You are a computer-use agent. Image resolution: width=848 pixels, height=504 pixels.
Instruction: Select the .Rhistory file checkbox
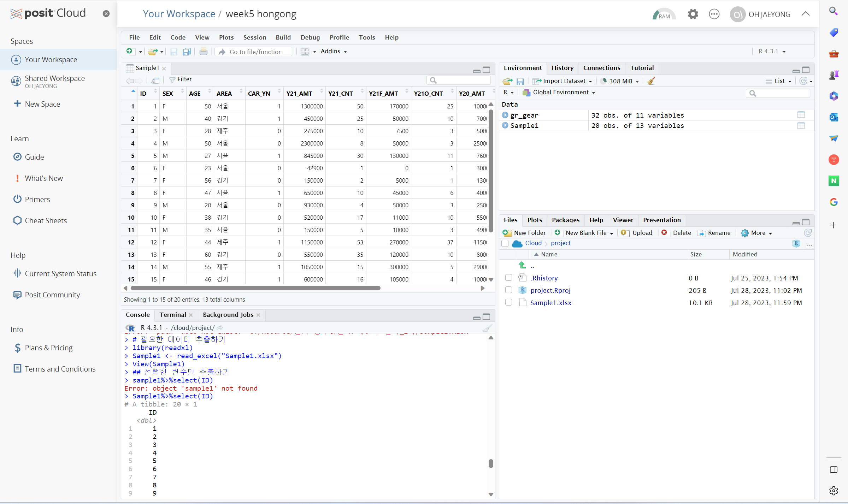click(508, 278)
